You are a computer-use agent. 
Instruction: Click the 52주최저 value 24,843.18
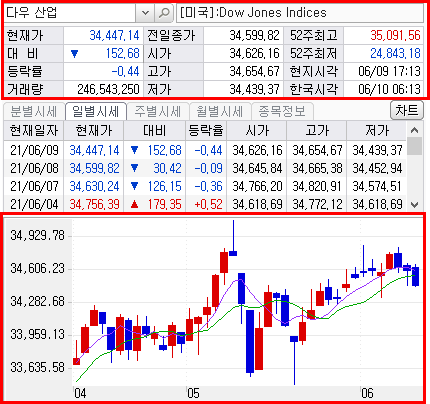coord(395,53)
